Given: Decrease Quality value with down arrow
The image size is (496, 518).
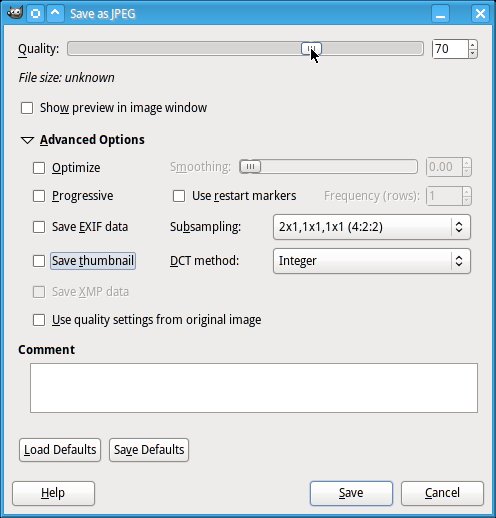Looking at the screenshot, I should tap(473, 53).
